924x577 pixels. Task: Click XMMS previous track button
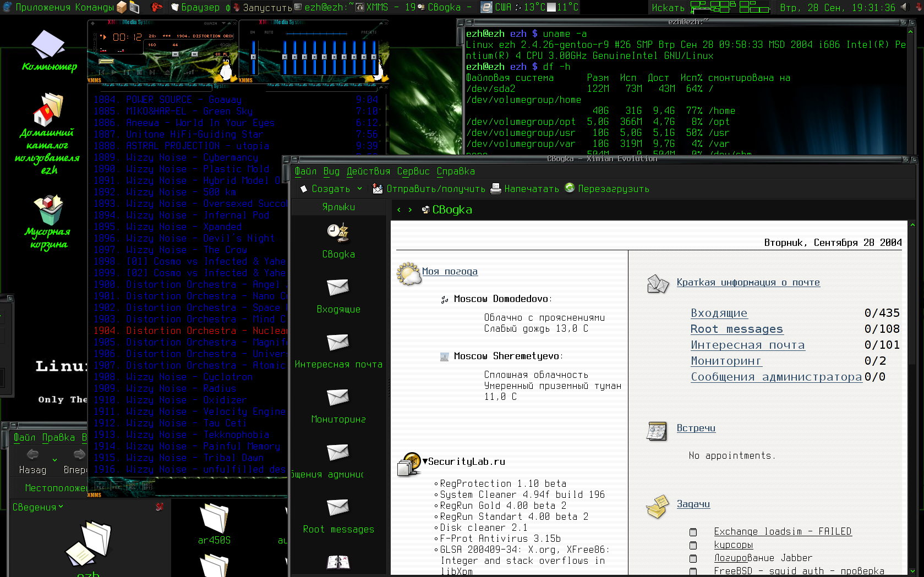(102, 72)
